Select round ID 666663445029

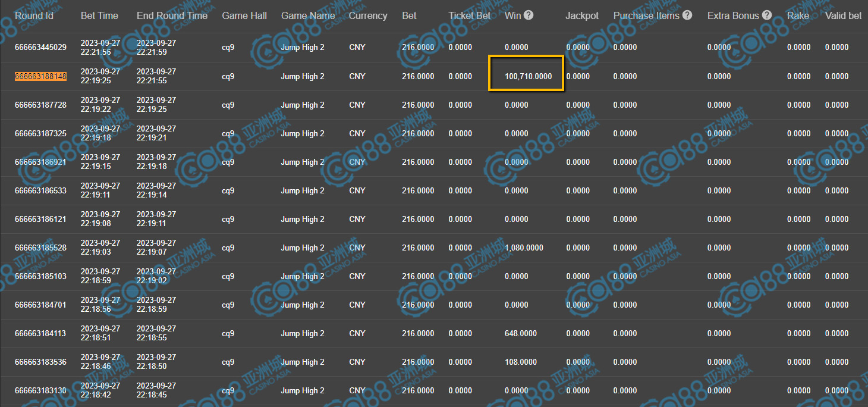click(x=40, y=48)
